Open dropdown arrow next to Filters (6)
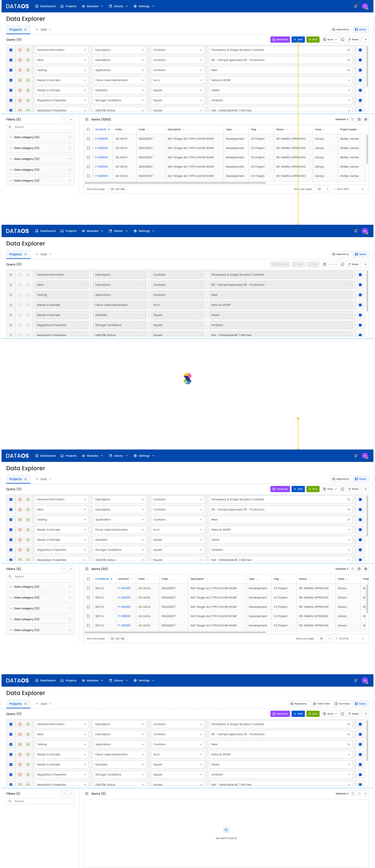Image resolution: width=375 pixels, height=868 pixels. coord(71,569)
